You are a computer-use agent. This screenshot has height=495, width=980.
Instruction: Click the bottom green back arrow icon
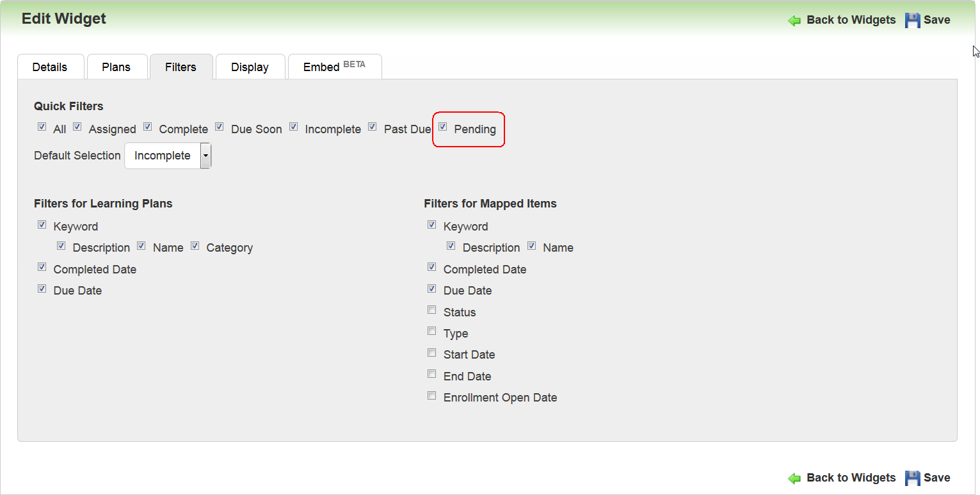click(x=794, y=478)
